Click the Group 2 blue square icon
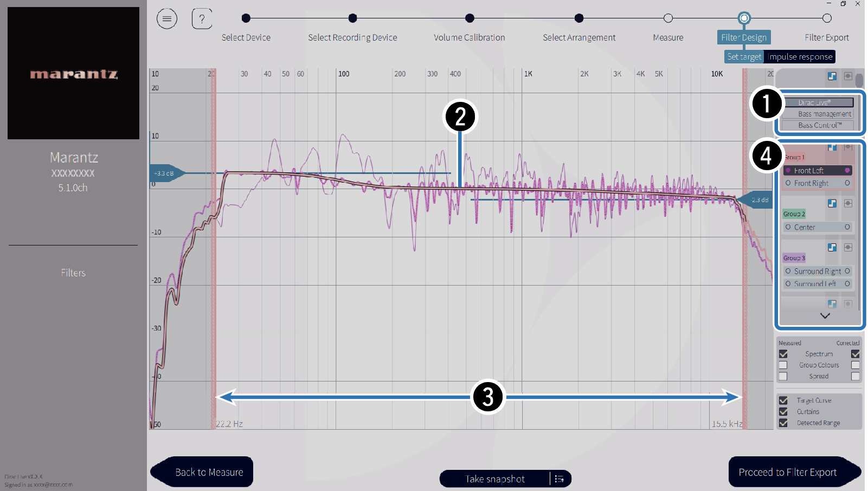The height and width of the screenshot is (491, 868). pos(832,203)
